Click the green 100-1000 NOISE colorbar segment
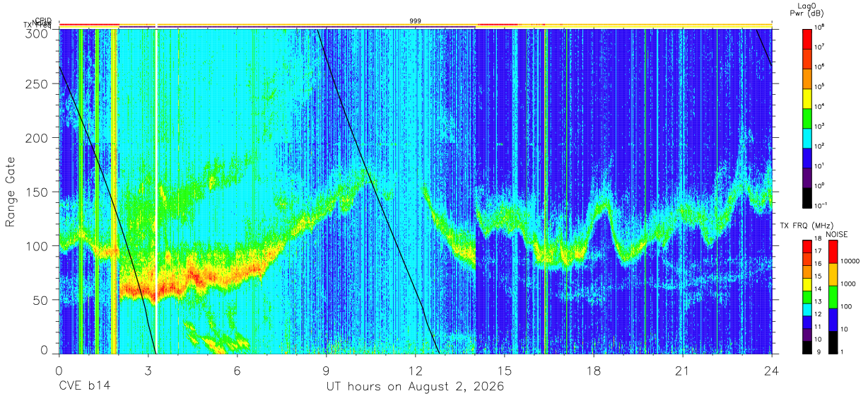 coord(833,296)
